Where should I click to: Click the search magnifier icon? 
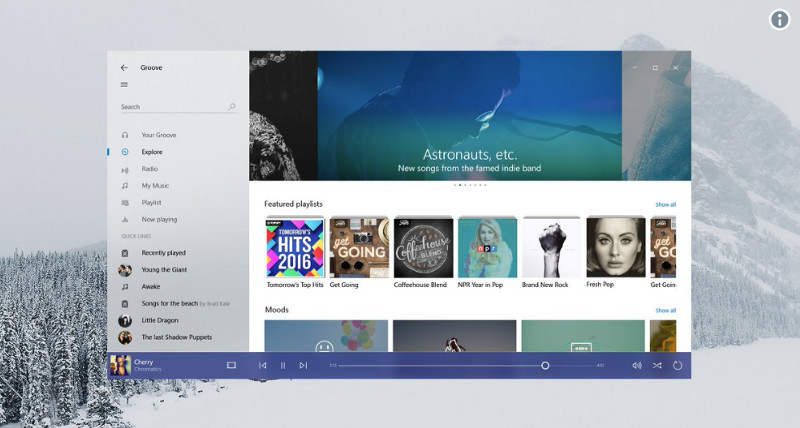(x=232, y=107)
